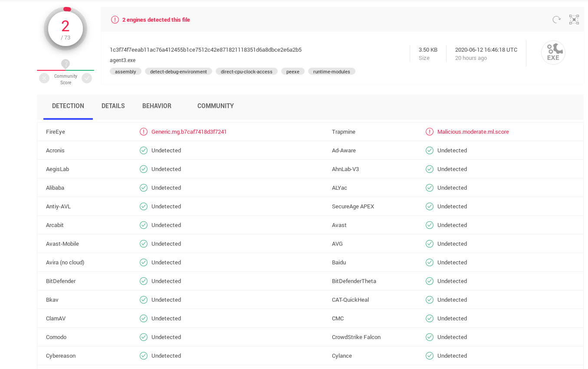Click FireEye malicious alert icon
The width and height of the screenshot is (588, 369).
tap(144, 132)
